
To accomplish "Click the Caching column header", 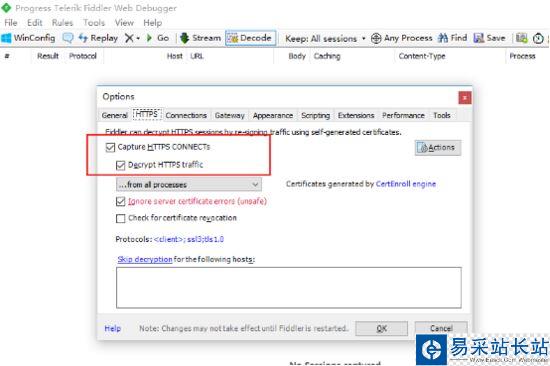I will click(x=327, y=56).
